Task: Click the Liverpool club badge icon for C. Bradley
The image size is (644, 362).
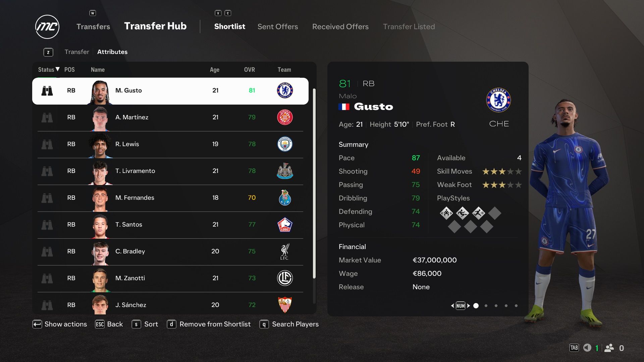Action: coord(284,251)
